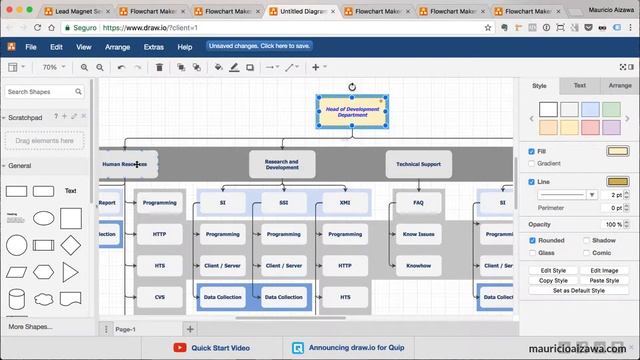Toggle the Fill checkbox

pos(531,151)
